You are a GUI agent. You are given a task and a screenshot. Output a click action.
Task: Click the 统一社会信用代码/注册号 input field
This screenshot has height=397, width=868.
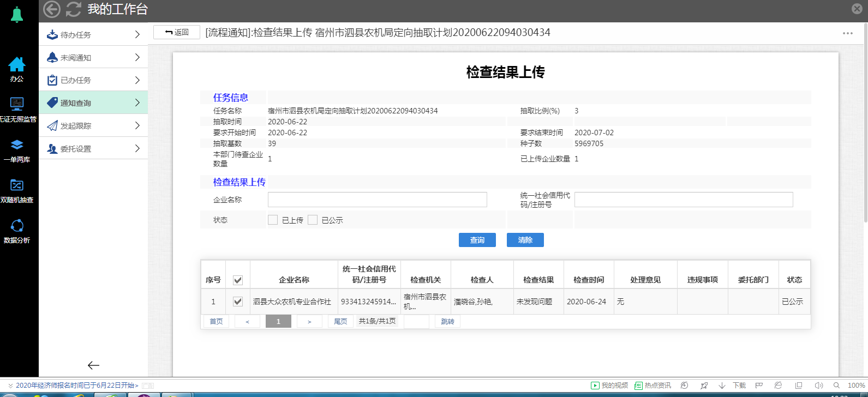684,200
